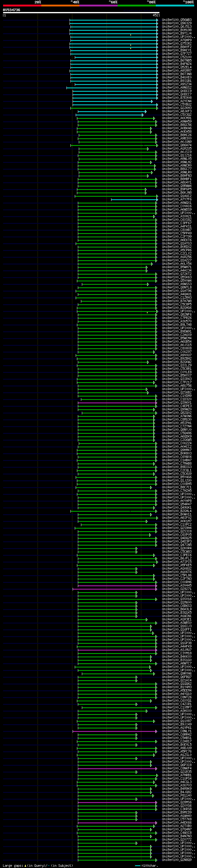The width and height of the screenshot is (197, 868).
Task: Select the UniRef100_B6T3N8 label
Action: click(x=177, y=74)
